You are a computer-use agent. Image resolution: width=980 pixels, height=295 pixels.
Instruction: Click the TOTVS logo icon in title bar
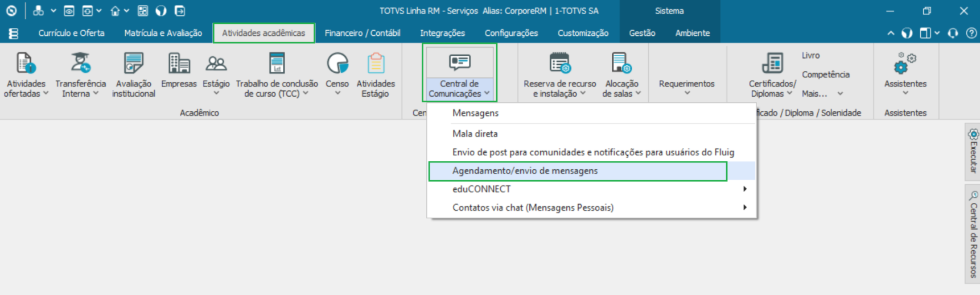pos(11,11)
